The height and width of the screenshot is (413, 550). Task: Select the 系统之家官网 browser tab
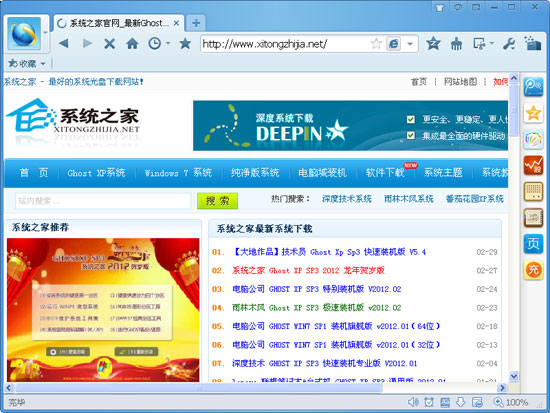[x=119, y=23]
